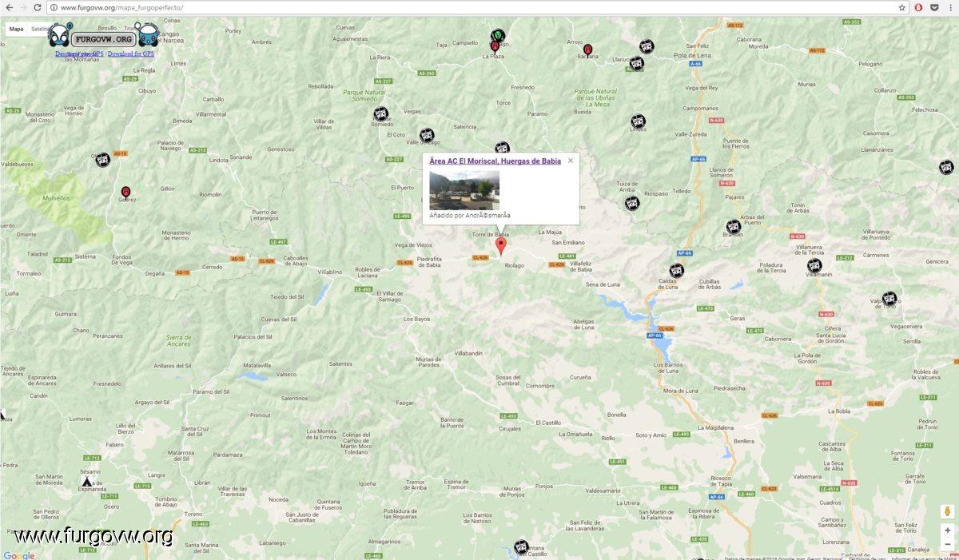Switch map to Satélite view
The image size is (959, 560).
point(38,29)
